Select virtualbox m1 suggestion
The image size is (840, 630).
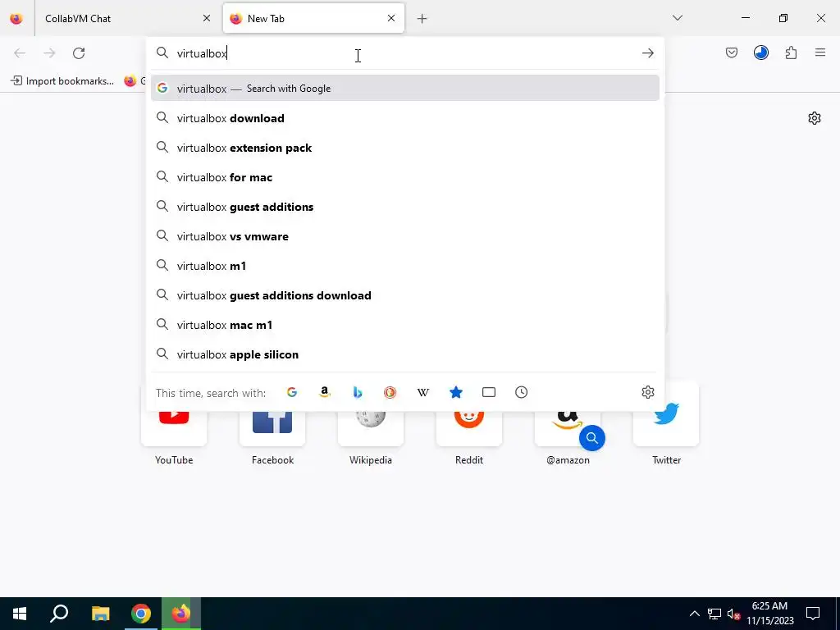404,265
